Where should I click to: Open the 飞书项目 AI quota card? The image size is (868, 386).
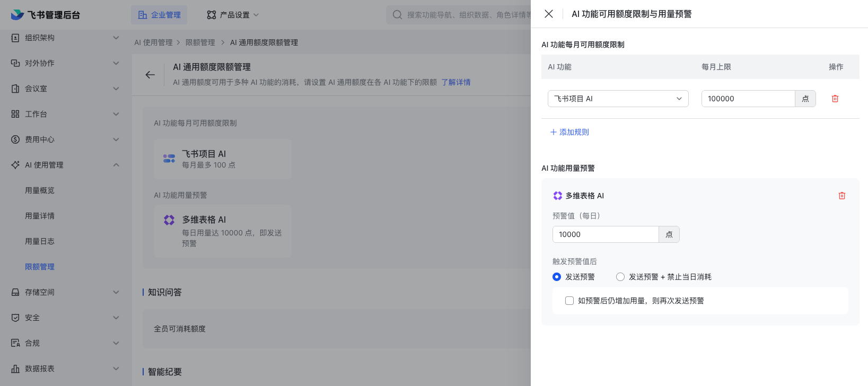(x=223, y=159)
